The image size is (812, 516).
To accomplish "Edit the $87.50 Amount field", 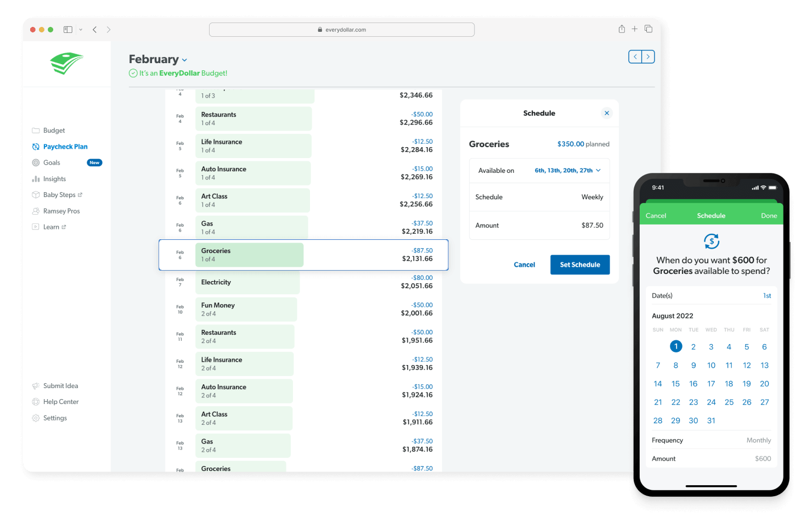I will point(539,226).
